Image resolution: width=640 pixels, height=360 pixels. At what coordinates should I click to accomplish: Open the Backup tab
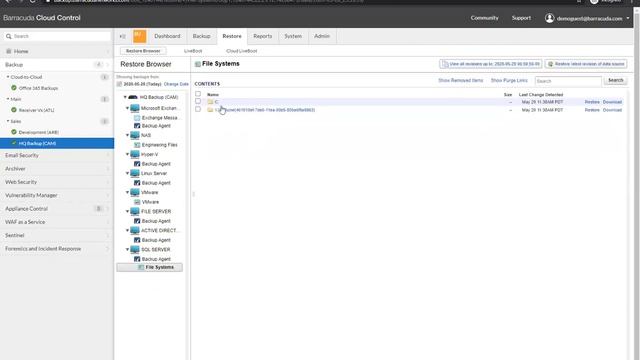(201, 36)
